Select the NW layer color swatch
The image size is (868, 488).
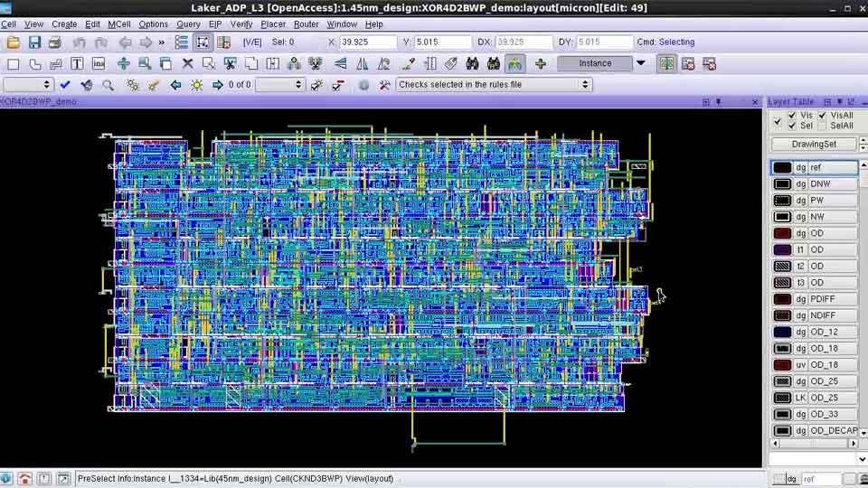782,217
